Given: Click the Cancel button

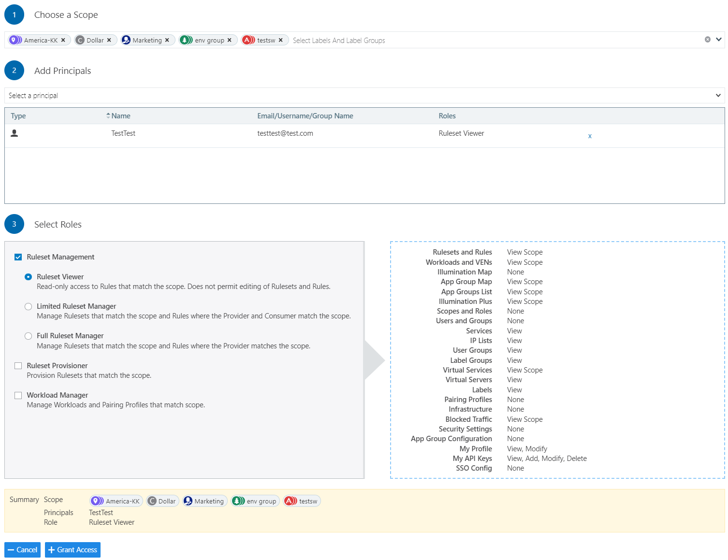Looking at the screenshot, I should pos(22,550).
